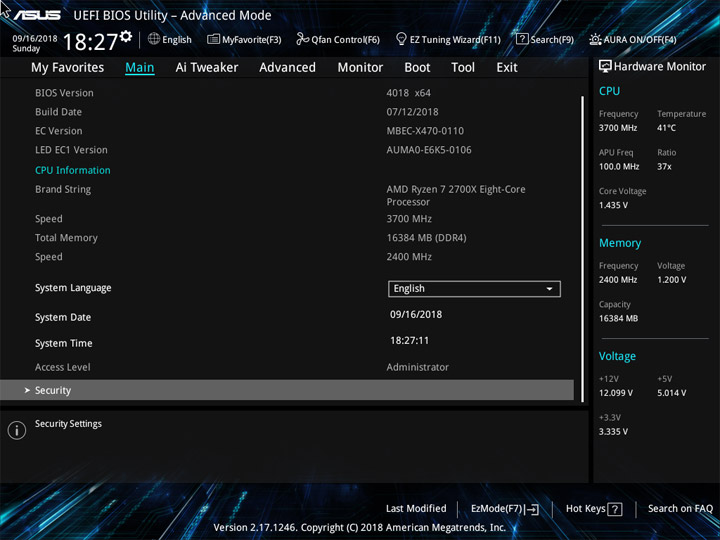Viewport: 720px width, 540px height.
Task: Click +12V reading 12.099 V
Action: click(x=616, y=393)
